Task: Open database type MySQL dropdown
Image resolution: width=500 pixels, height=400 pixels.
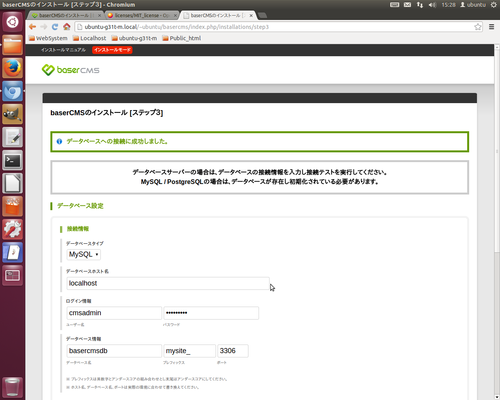Action: [84, 254]
